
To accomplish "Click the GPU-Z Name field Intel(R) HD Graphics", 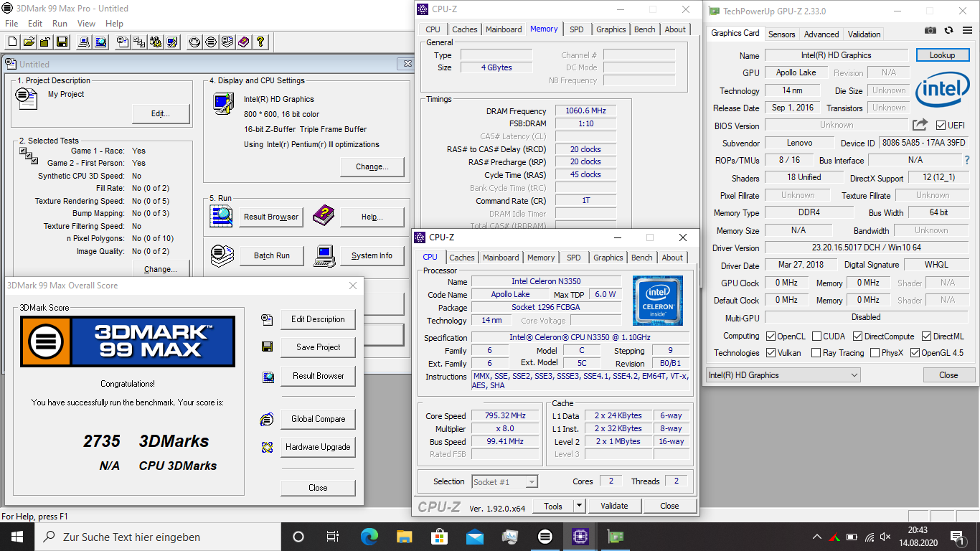I will click(x=836, y=55).
